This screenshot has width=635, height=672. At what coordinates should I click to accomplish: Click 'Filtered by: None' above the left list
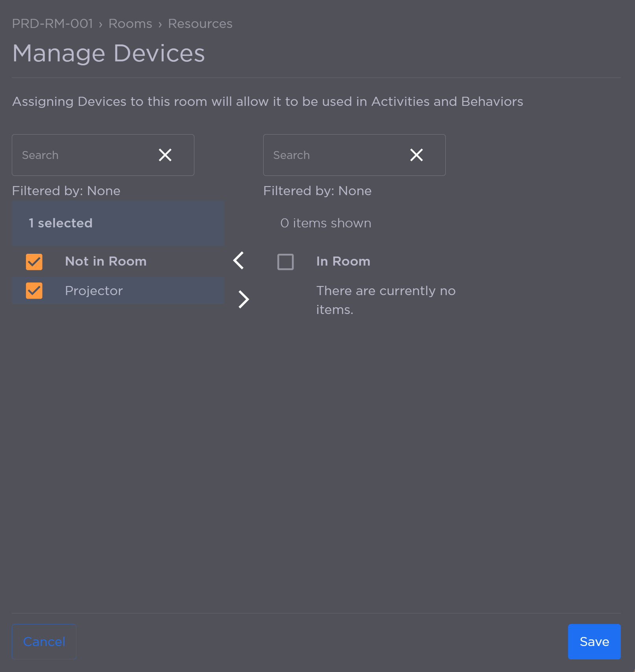pos(66,191)
